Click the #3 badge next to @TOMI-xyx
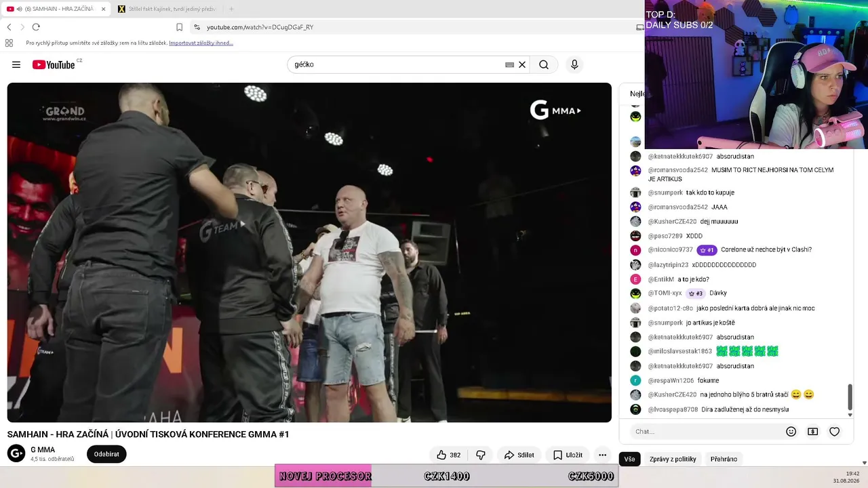Image resolution: width=868 pixels, height=488 pixels. point(695,293)
